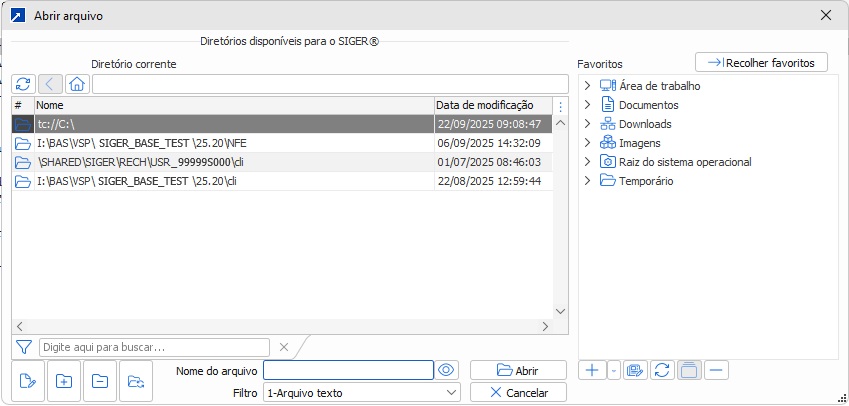The height and width of the screenshot is (406, 849).
Task: Select \SHARED\SIGER\RECH\USR_99999S000\cli entry
Action: click(282, 162)
